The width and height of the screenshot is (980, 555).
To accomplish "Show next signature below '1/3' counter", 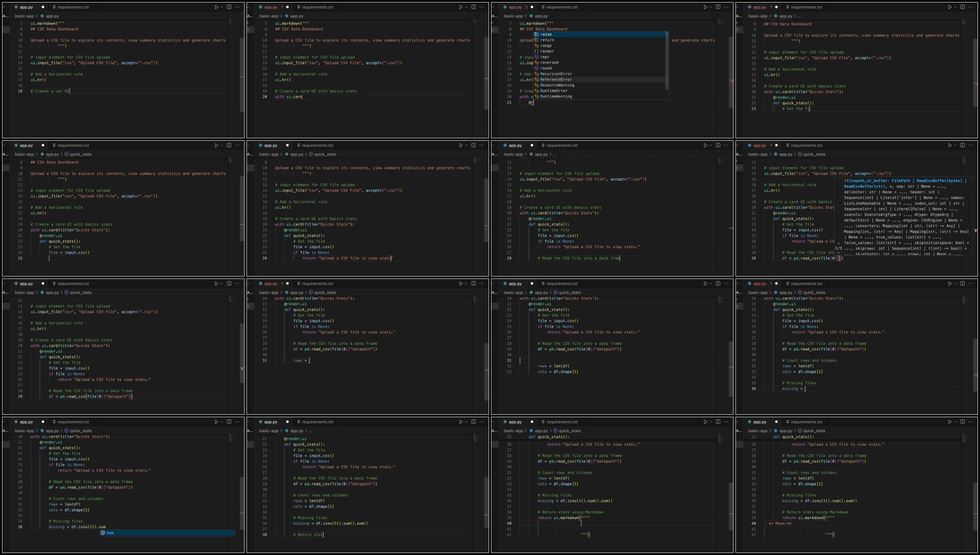I will (x=839, y=253).
